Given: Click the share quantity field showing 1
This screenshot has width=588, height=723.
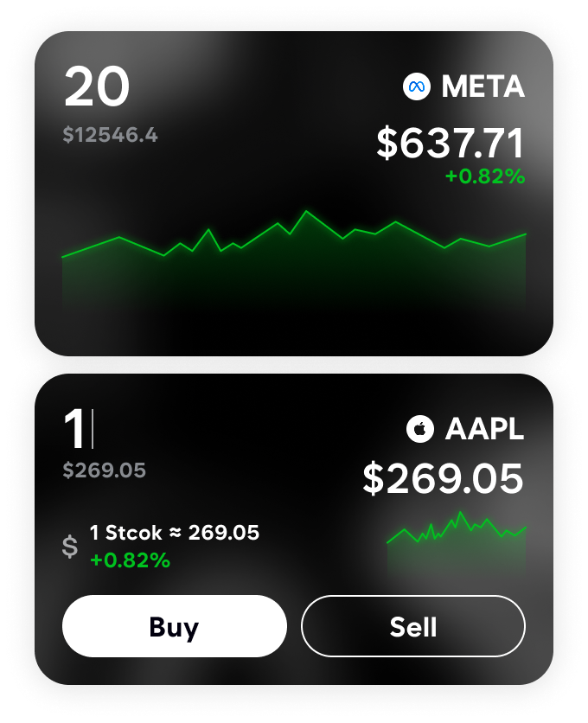Looking at the screenshot, I should pos(75,428).
